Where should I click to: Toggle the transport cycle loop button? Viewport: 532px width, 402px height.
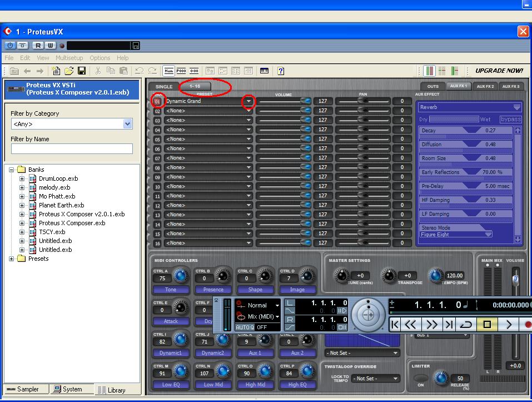[466, 325]
